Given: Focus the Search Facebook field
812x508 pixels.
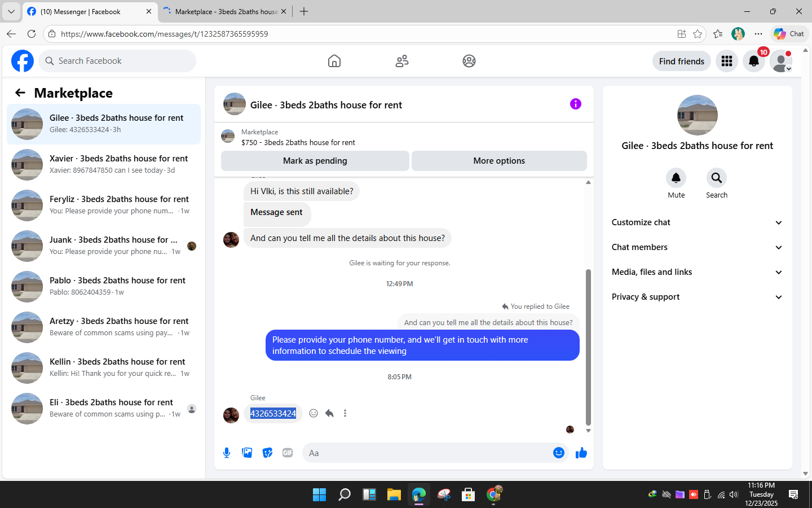Looking at the screenshot, I should click(x=117, y=61).
